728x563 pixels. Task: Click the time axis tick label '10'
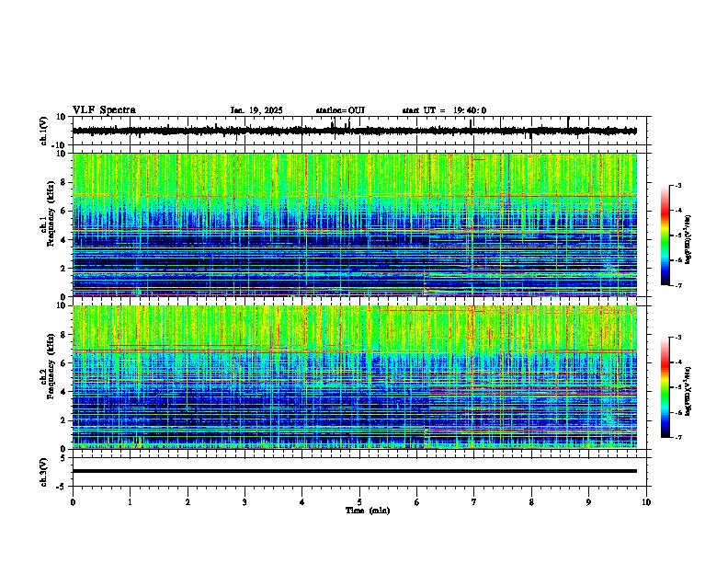click(x=646, y=502)
